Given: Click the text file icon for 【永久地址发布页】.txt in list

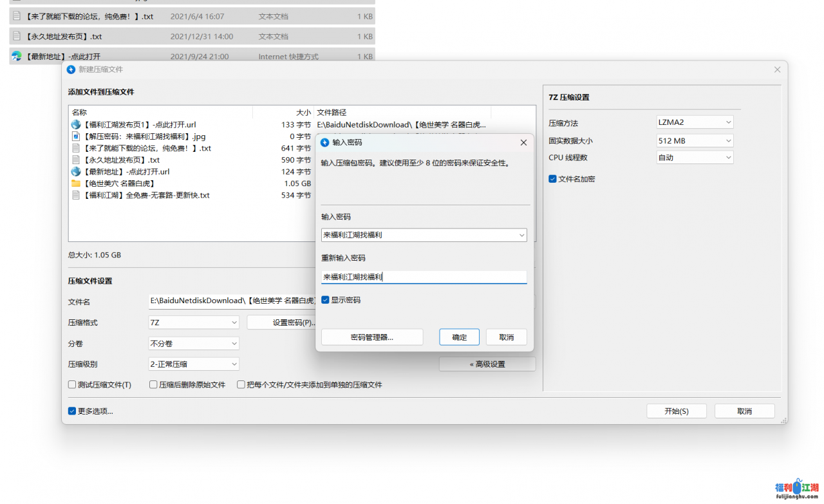Looking at the screenshot, I should pyautogui.click(x=76, y=160).
